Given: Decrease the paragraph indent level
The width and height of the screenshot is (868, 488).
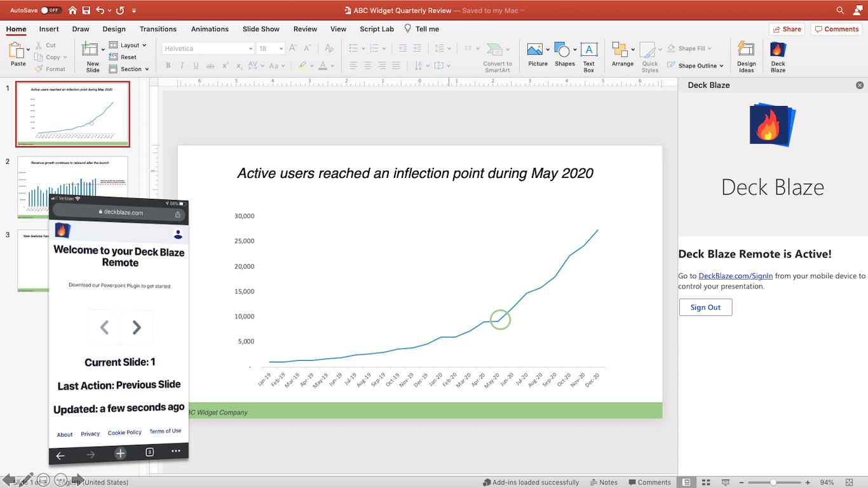Looking at the screenshot, I should 403,48.
